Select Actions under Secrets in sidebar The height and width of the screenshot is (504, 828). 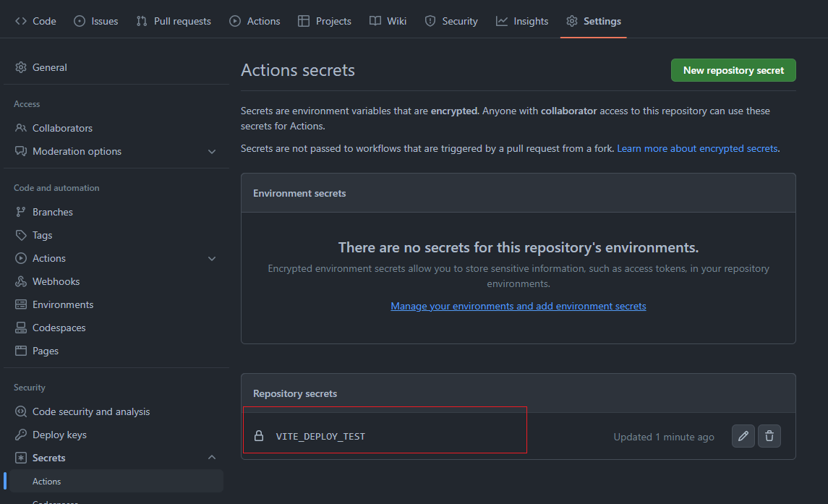pos(47,482)
